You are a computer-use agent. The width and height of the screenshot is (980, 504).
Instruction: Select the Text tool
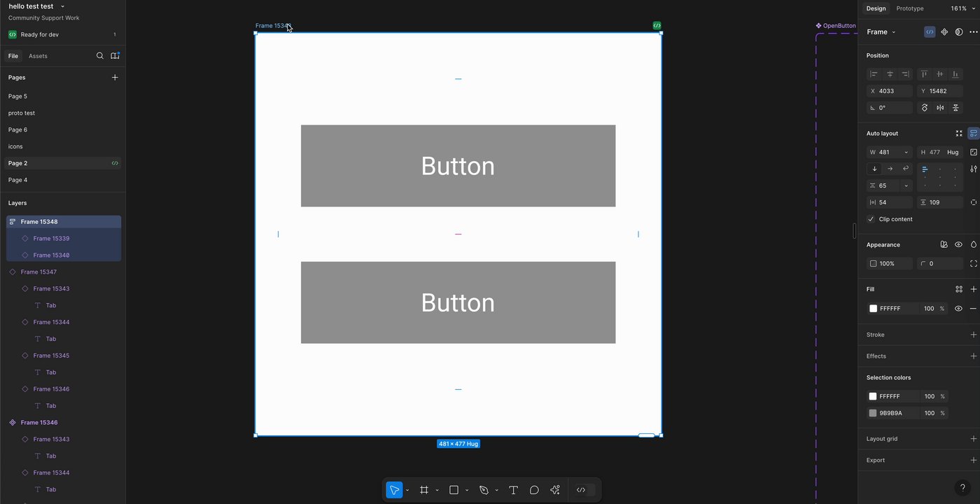coord(513,490)
